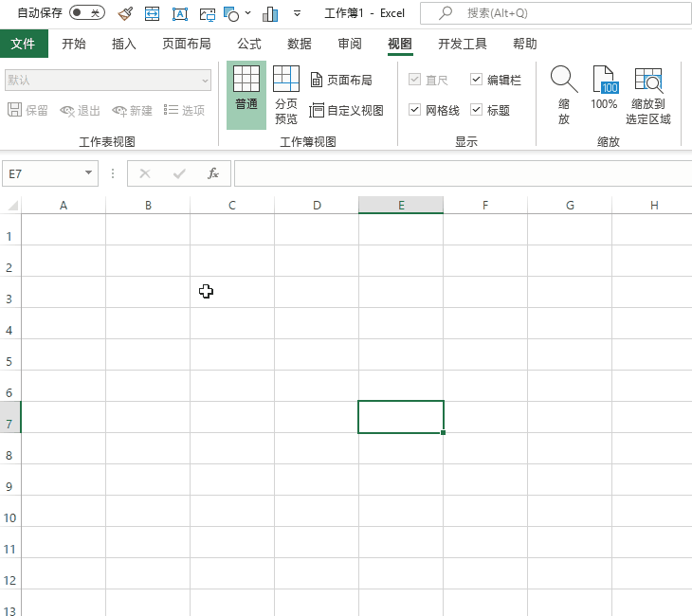Click the 100% zoom icon
Viewport: 692px width, 616px height.
point(604,88)
